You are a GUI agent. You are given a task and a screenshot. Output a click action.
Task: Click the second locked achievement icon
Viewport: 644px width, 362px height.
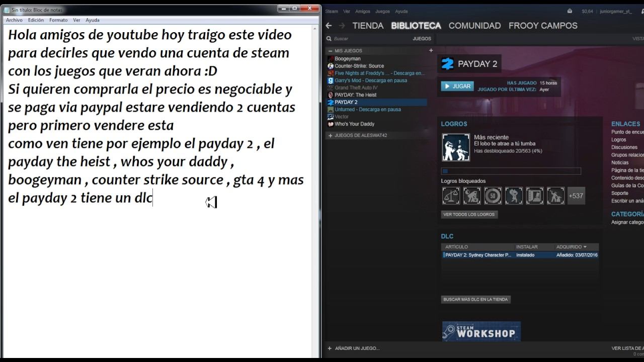pos(472,196)
